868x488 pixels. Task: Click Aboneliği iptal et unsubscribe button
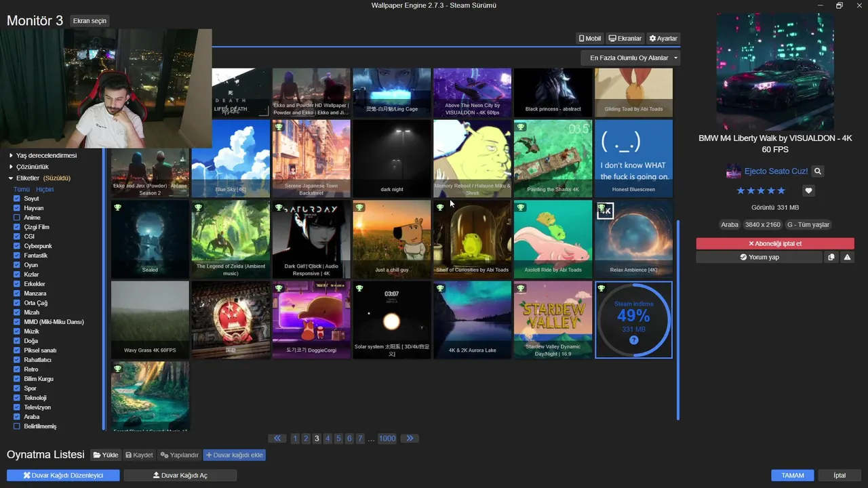coord(775,243)
